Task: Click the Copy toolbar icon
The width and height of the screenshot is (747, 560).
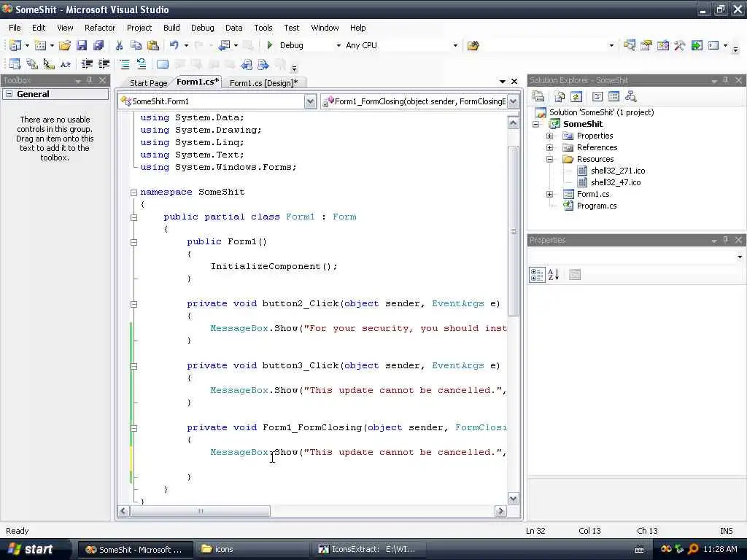Action: pos(136,45)
